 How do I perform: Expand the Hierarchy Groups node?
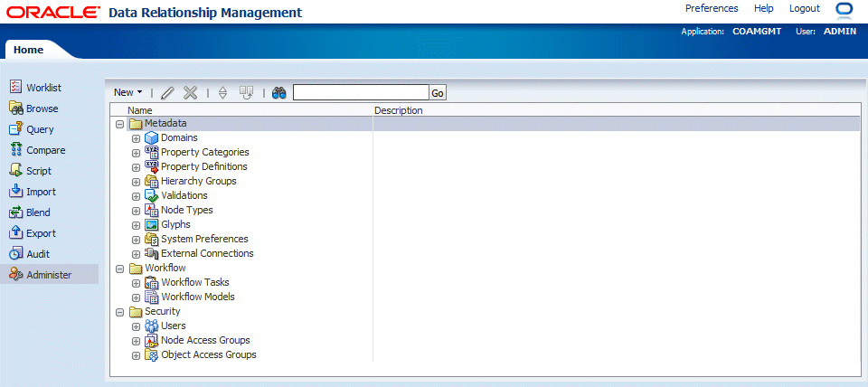click(x=137, y=182)
